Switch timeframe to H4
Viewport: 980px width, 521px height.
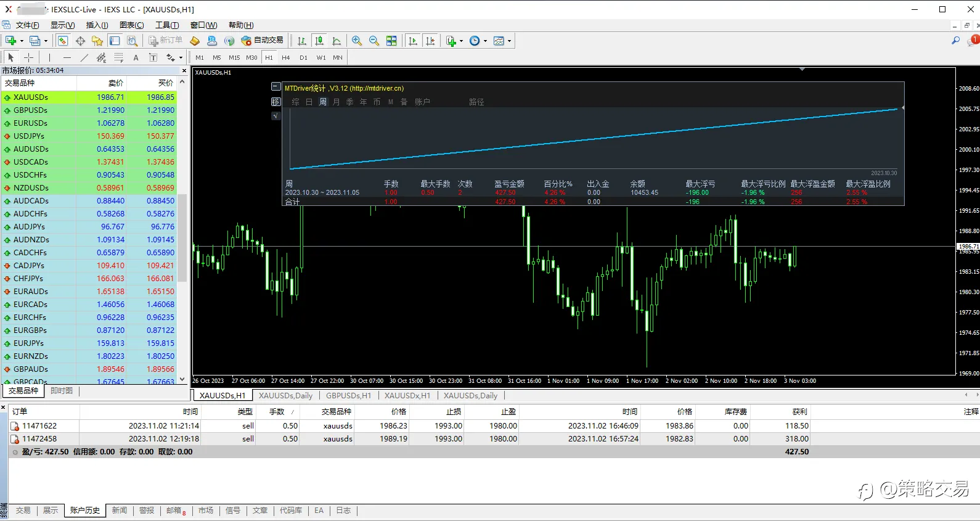pos(286,57)
